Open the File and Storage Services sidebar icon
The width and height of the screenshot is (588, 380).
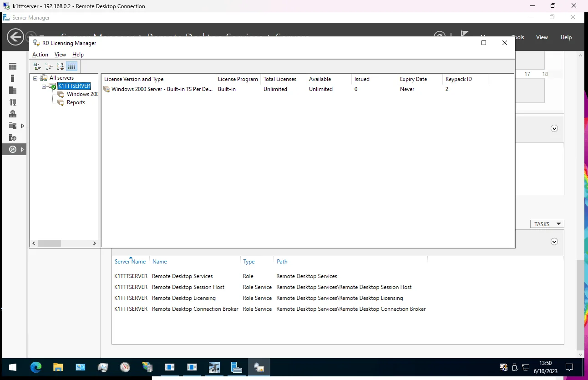tap(12, 125)
